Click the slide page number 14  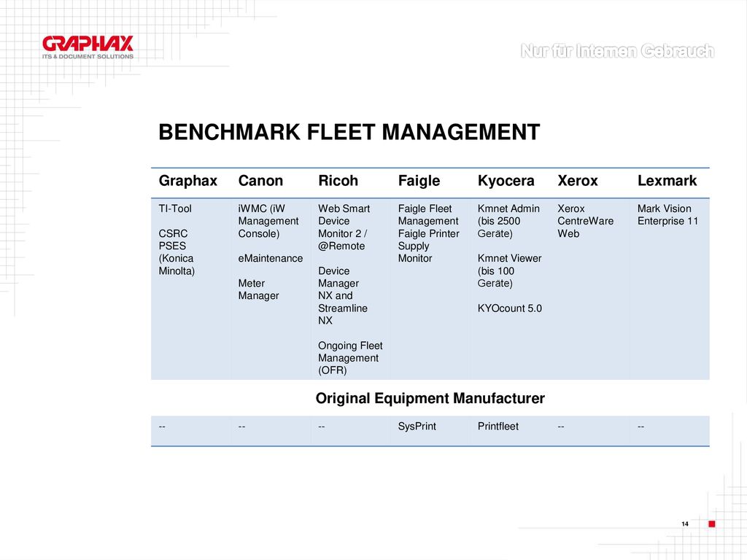(684, 524)
